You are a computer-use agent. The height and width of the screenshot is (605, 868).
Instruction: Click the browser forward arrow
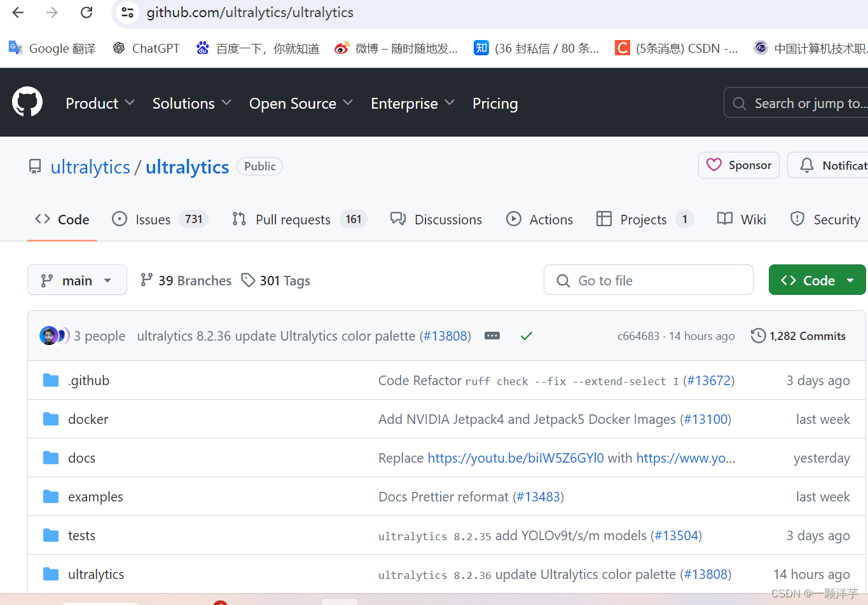tap(52, 12)
